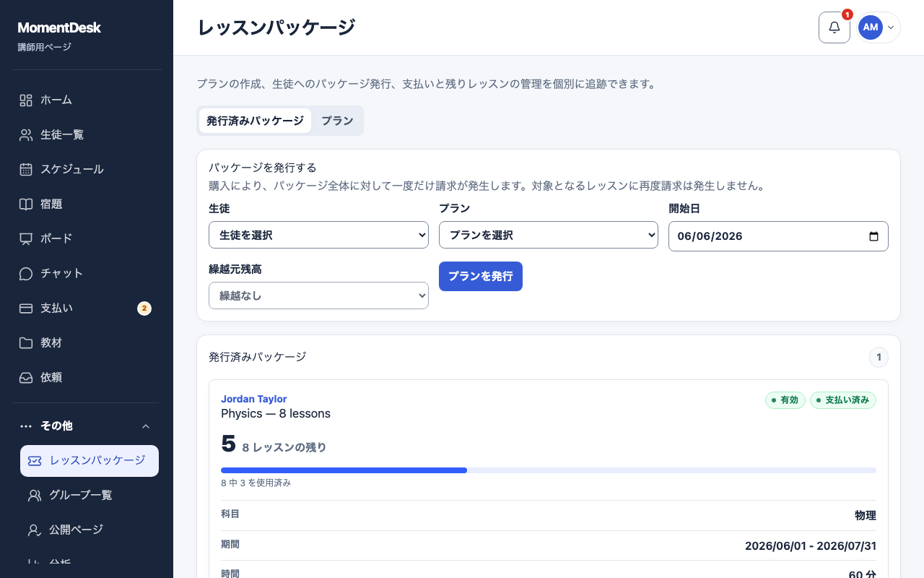Select the 発行済みパッケージ tab
Viewport: 924px width, 578px height.
coord(255,121)
